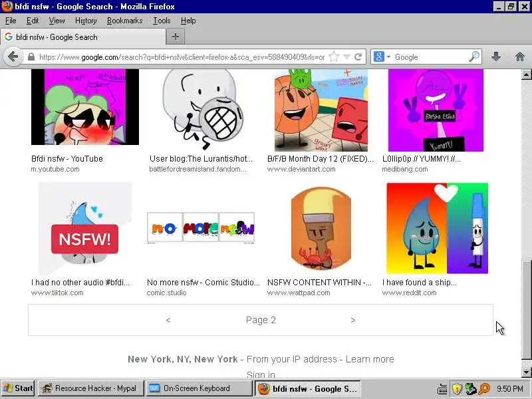Click the paintbrush with crab thumbnail
The image size is (532, 399).
point(321,228)
